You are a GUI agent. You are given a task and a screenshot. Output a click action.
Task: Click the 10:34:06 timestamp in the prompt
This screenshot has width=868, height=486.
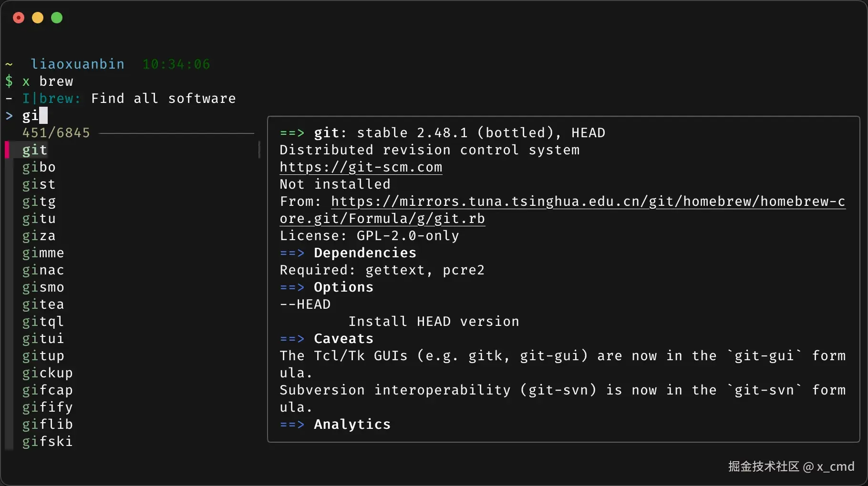(x=176, y=64)
